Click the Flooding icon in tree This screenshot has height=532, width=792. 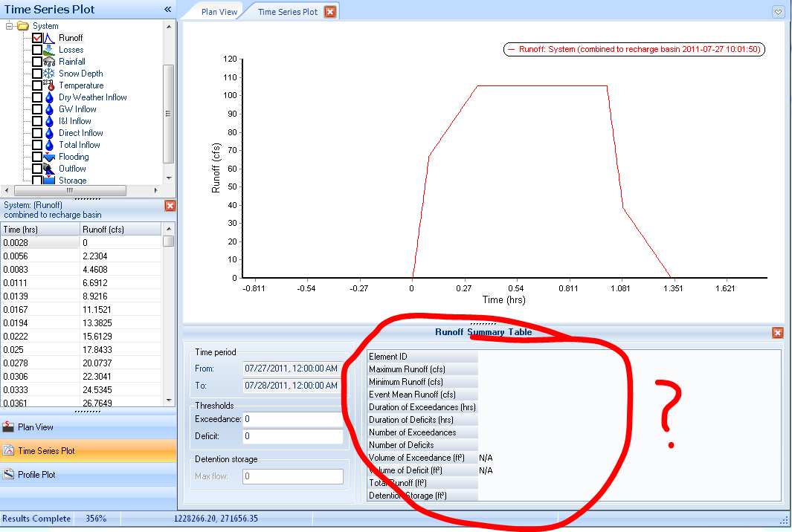click(49, 157)
